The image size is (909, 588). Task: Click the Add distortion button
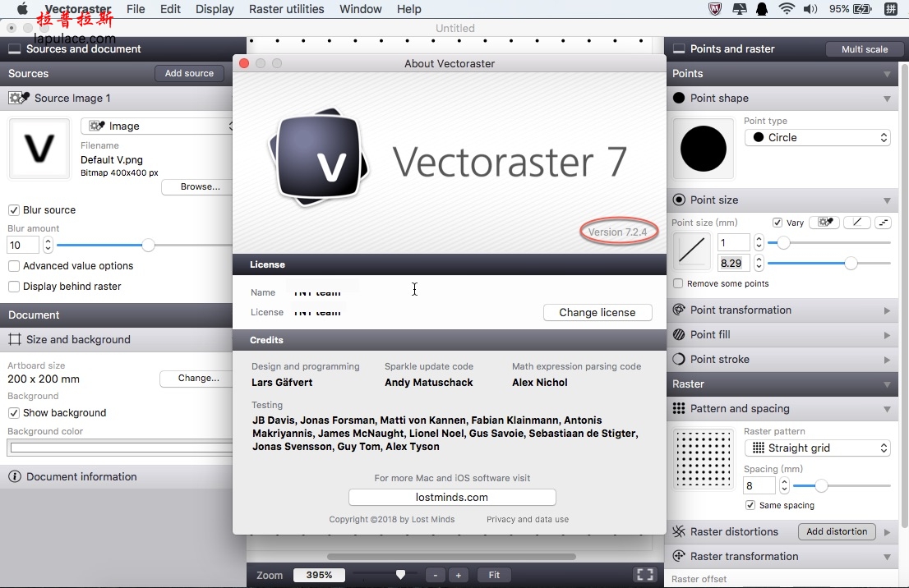(837, 531)
